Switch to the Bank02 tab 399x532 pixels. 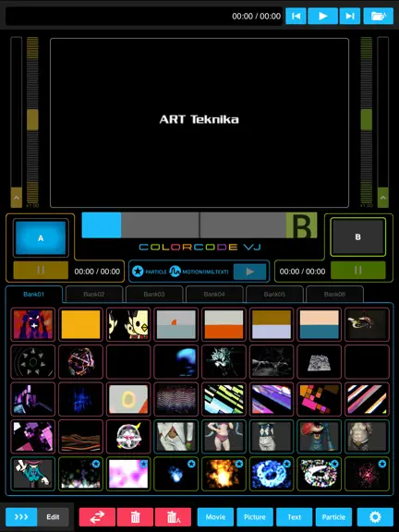click(94, 294)
